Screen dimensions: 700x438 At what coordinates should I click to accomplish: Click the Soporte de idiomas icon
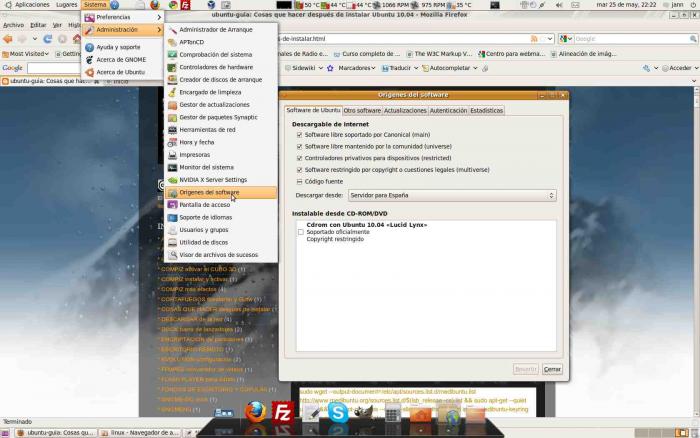tap(172, 217)
